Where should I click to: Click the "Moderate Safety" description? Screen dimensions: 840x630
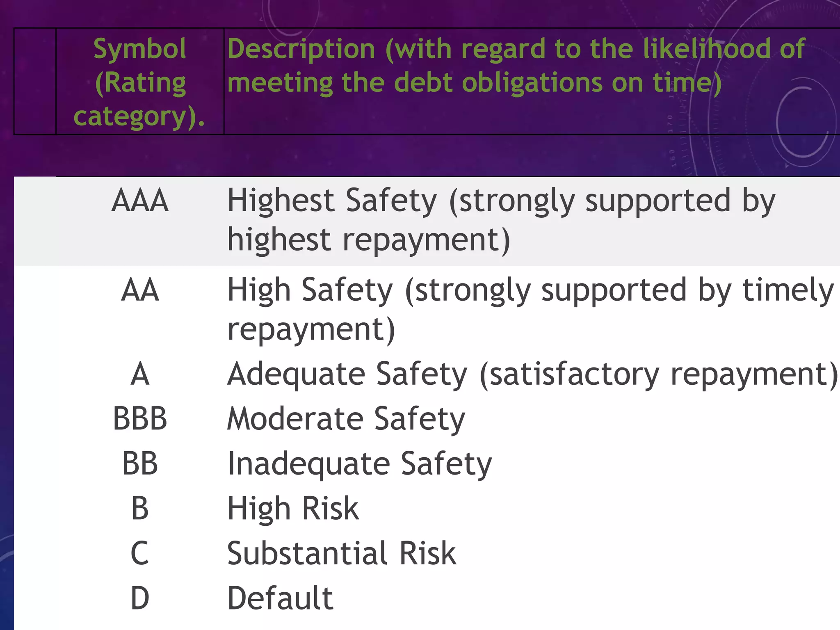pos(346,419)
